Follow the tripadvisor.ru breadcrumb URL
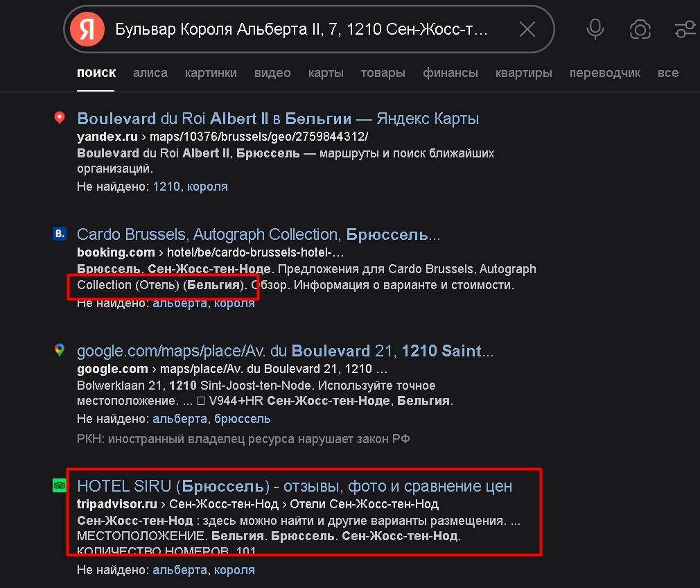 coord(258,504)
